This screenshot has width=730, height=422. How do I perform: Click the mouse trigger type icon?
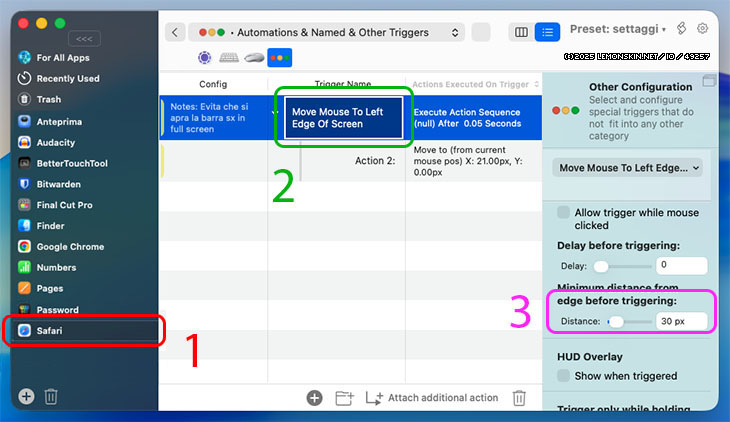254,58
